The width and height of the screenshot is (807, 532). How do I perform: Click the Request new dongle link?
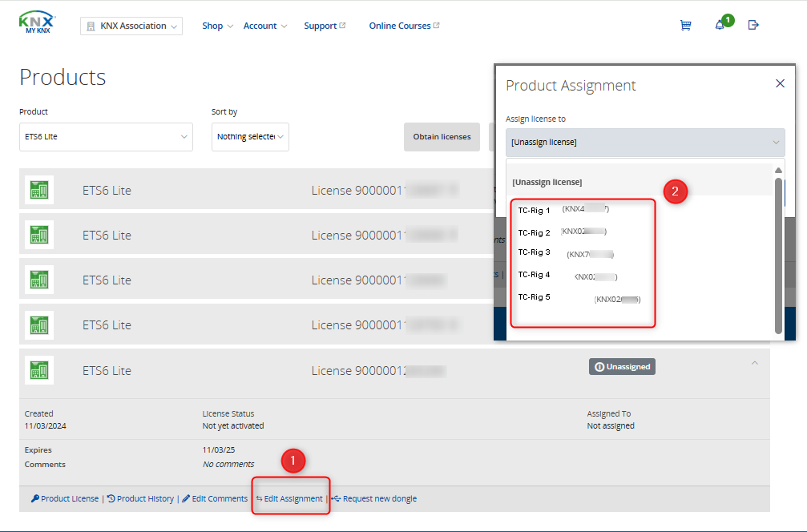(374, 498)
